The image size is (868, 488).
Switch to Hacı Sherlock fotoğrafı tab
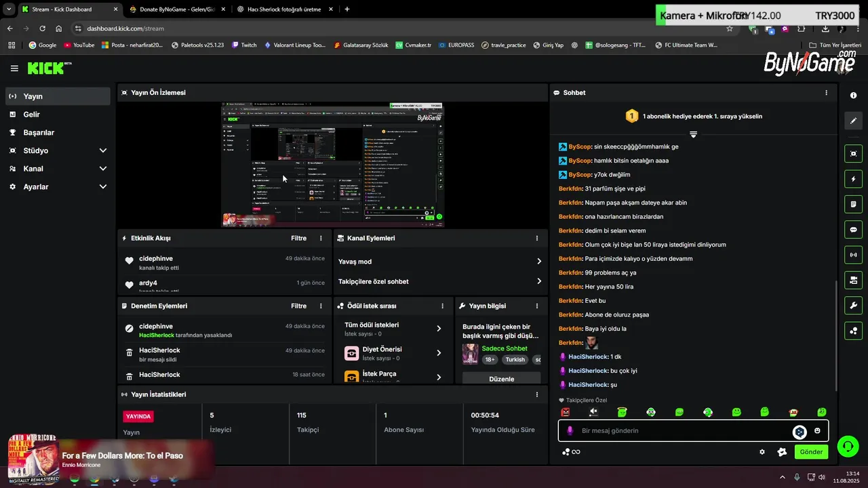pos(285,9)
